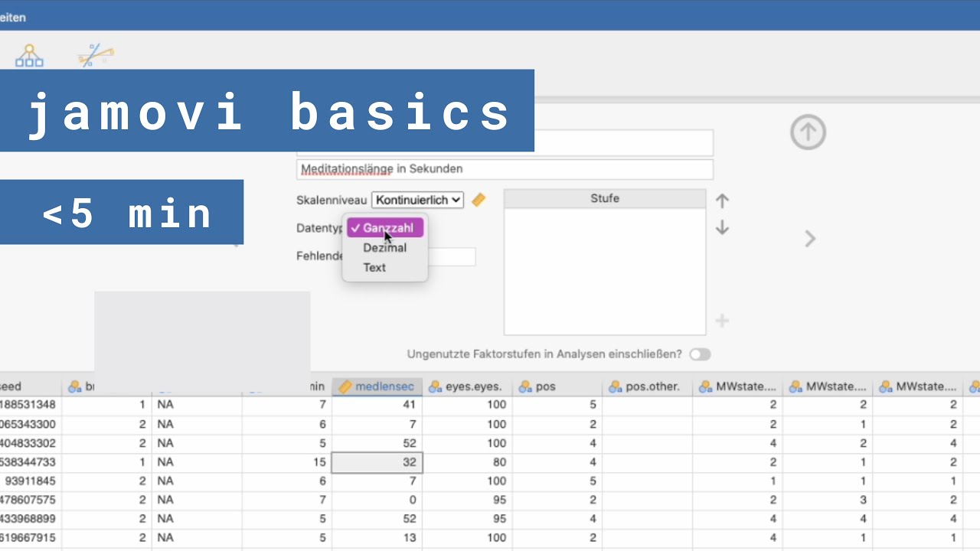
Task: Click the Stufe header of the levels list
Action: pyautogui.click(x=605, y=199)
